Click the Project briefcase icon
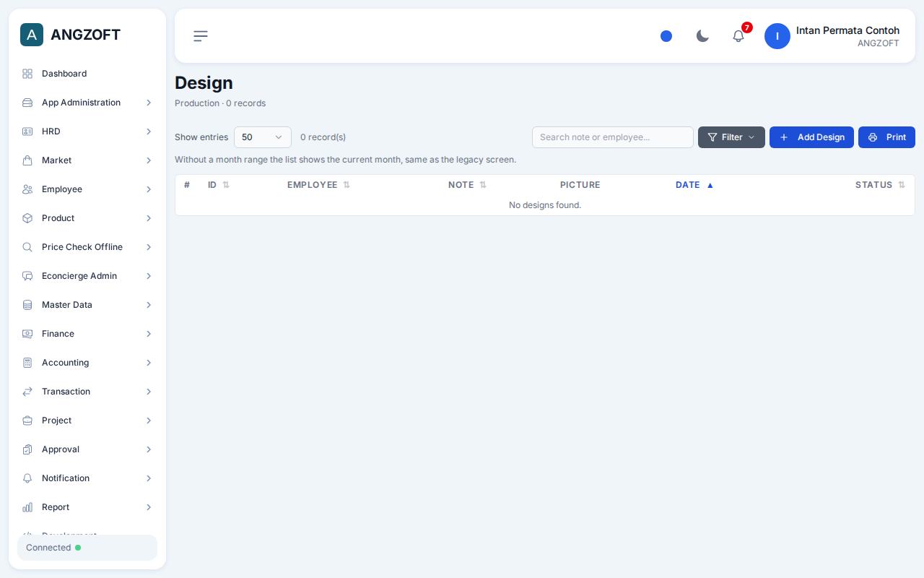Image resolution: width=924 pixels, height=578 pixels. coord(27,420)
